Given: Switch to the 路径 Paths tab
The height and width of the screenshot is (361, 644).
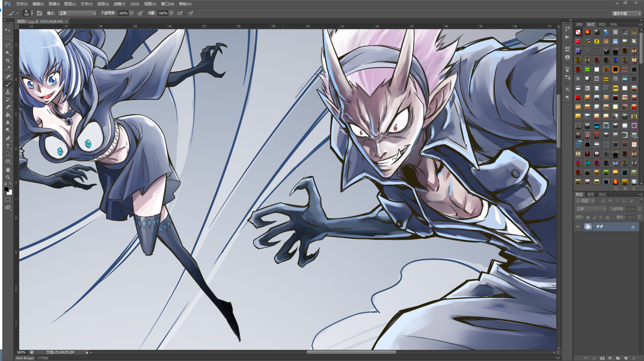Looking at the screenshot, I should click(x=602, y=194).
